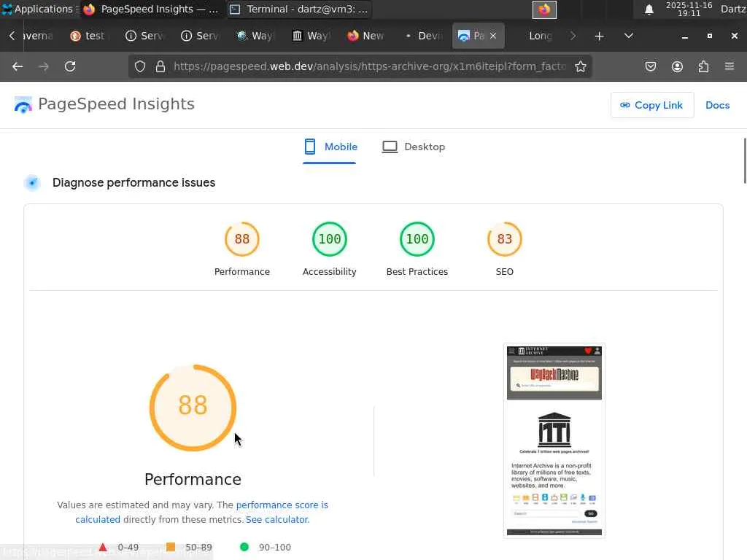
Task: Open the extensions puzzle icon
Action: [703, 66]
